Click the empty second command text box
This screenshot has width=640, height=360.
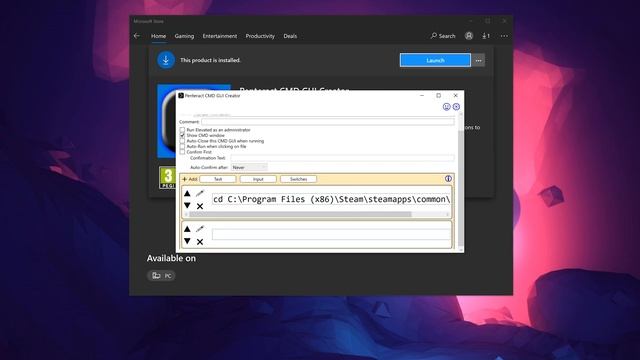[x=331, y=235]
